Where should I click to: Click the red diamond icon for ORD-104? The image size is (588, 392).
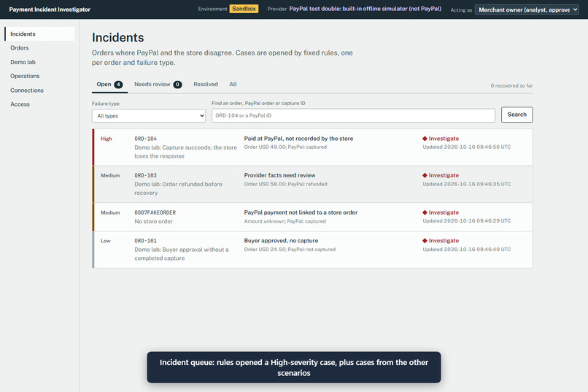point(425,139)
